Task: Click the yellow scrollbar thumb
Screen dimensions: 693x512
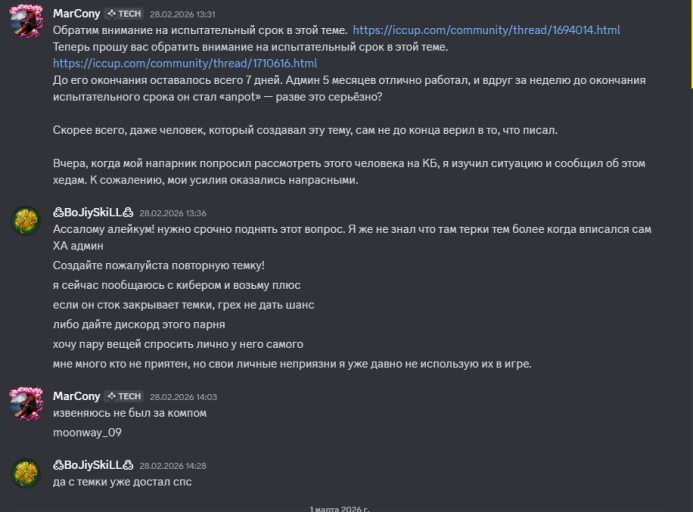Action: pyautogui.click(x=691, y=44)
